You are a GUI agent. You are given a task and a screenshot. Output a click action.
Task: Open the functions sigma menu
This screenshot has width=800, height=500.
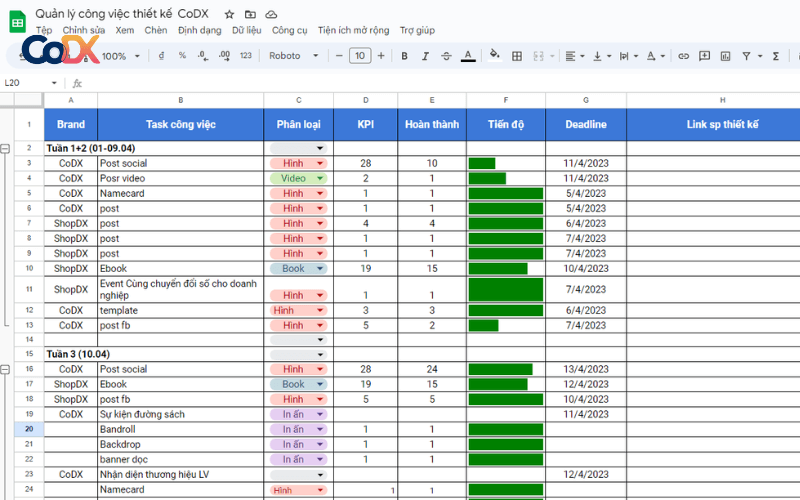(x=776, y=56)
